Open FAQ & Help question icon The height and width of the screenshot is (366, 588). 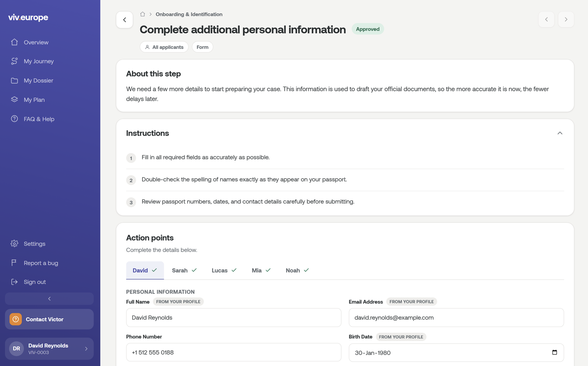(15, 119)
